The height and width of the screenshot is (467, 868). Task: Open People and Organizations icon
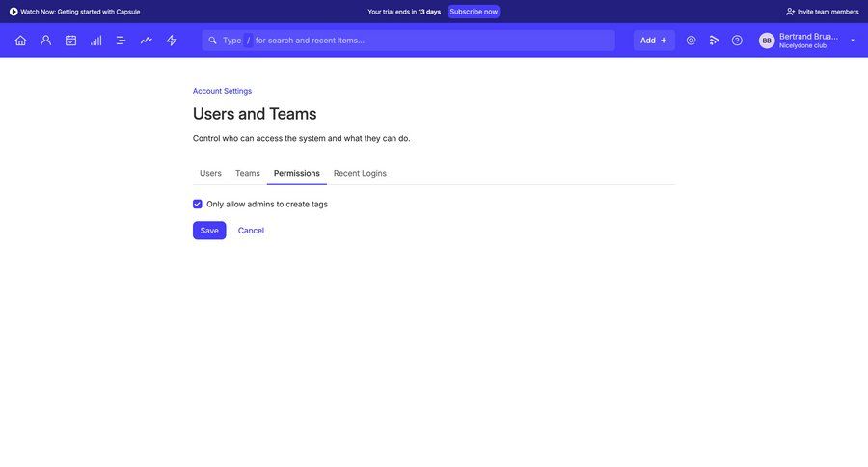[45, 41]
